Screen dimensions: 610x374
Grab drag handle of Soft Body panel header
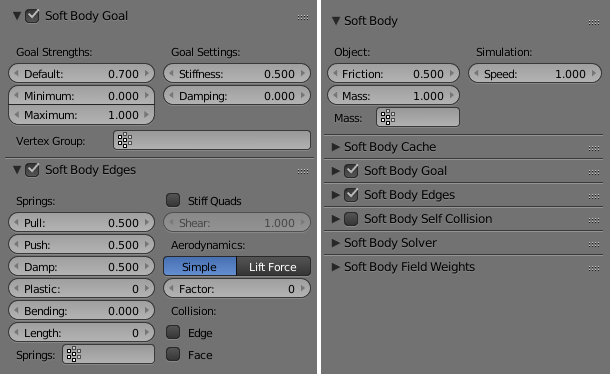coord(594,23)
